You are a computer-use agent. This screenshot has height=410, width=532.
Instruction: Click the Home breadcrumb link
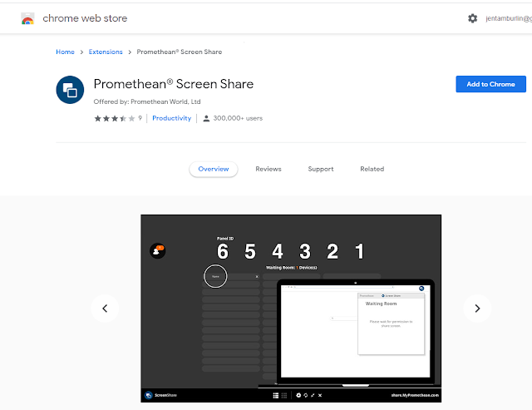65,52
